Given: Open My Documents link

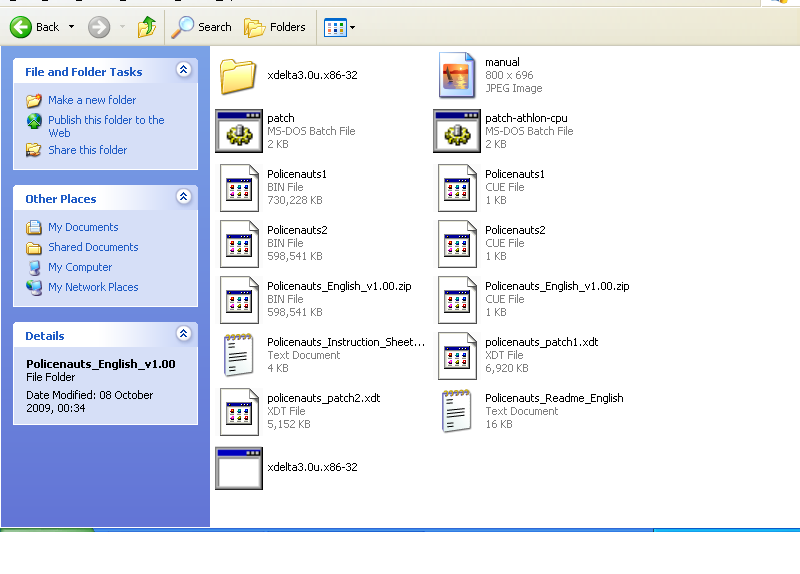Looking at the screenshot, I should [83, 227].
